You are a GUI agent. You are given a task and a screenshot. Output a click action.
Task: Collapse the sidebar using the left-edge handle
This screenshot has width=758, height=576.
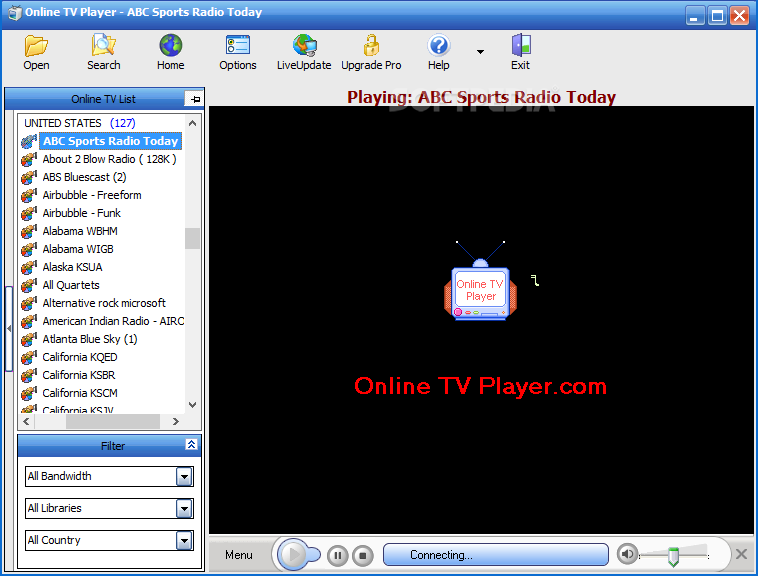pyautogui.click(x=9, y=329)
